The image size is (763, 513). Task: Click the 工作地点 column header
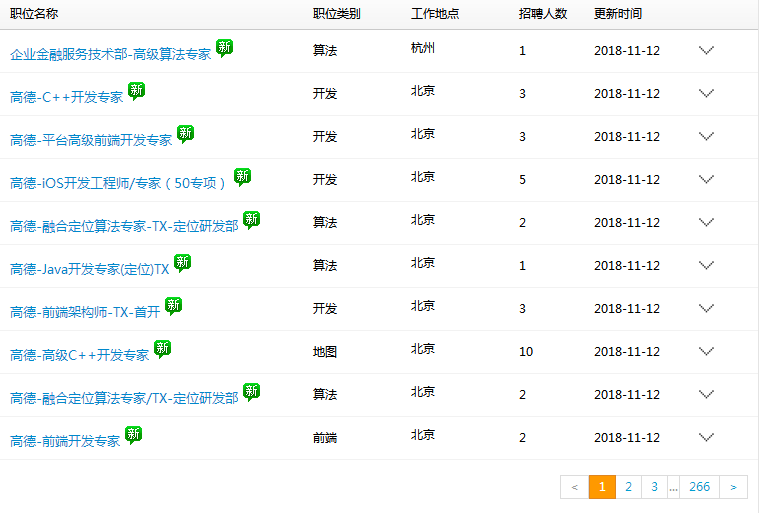click(435, 14)
